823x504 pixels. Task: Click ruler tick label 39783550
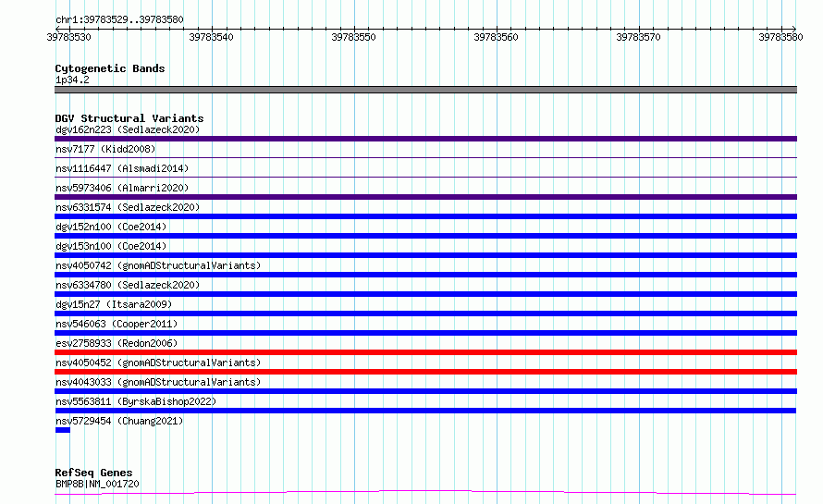(354, 37)
